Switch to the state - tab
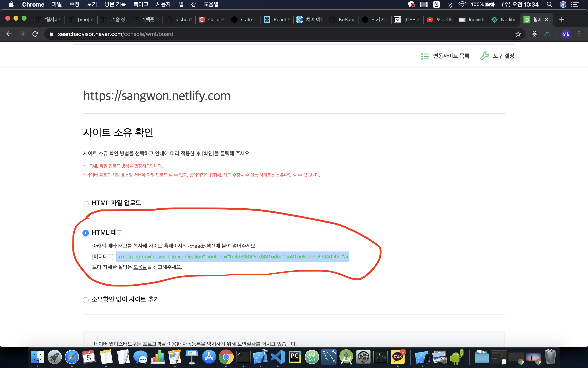This screenshot has height=368, width=588. click(x=244, y=20)
